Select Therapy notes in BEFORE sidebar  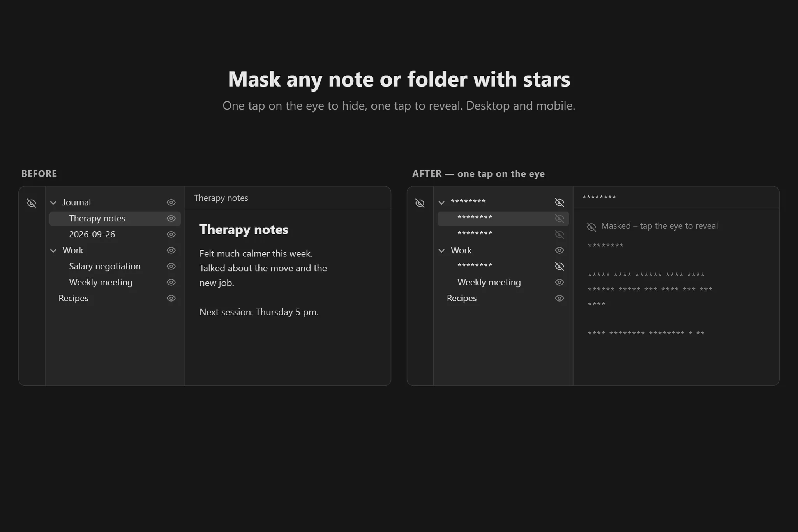(x=115, y=218)
